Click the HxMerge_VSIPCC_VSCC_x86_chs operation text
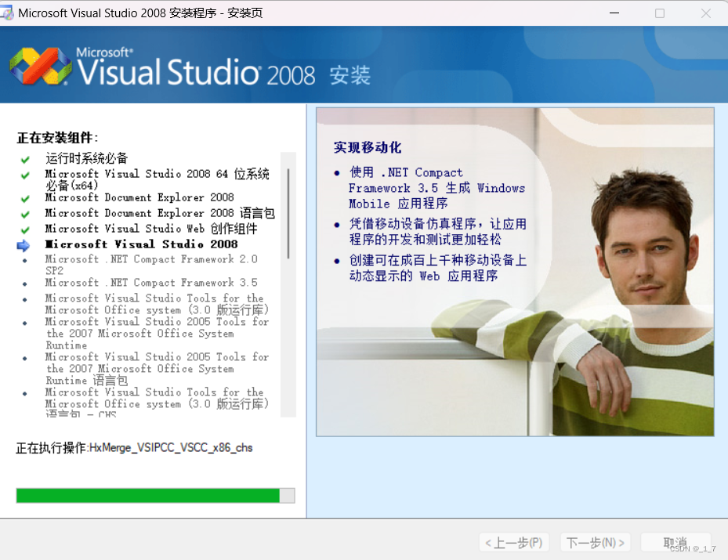The width and height of the screenshot is (728, 560). click(x=171, y=448)
